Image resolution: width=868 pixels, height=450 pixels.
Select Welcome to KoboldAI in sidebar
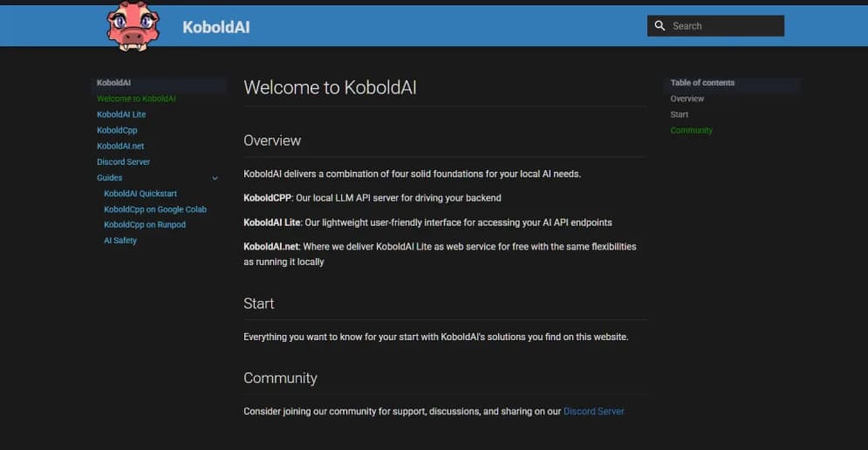(136, 99)
